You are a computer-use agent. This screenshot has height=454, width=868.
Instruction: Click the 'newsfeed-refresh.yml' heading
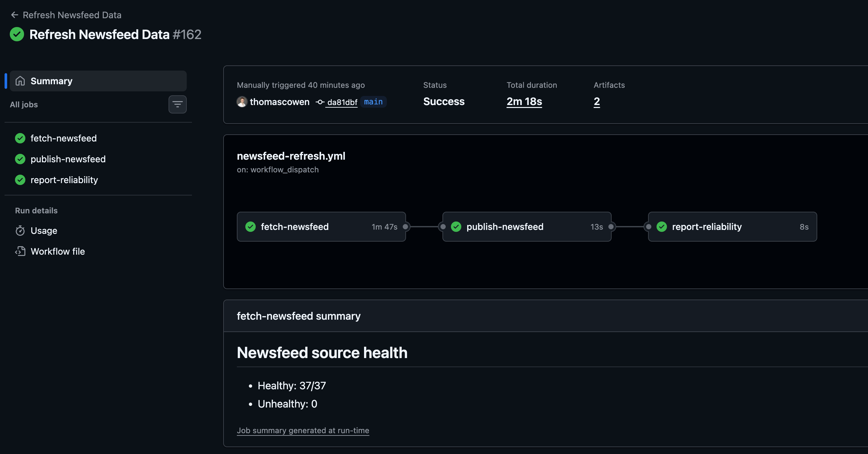tap(291, 156)
